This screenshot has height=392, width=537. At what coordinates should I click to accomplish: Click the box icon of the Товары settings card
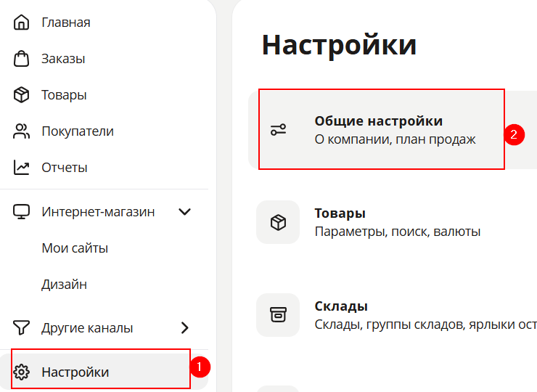pos(278,222)
